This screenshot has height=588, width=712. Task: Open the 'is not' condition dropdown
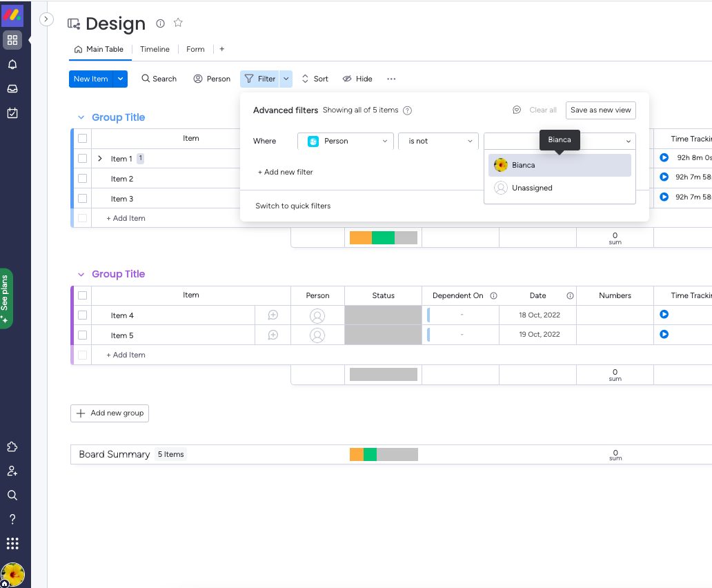(438, 141)
